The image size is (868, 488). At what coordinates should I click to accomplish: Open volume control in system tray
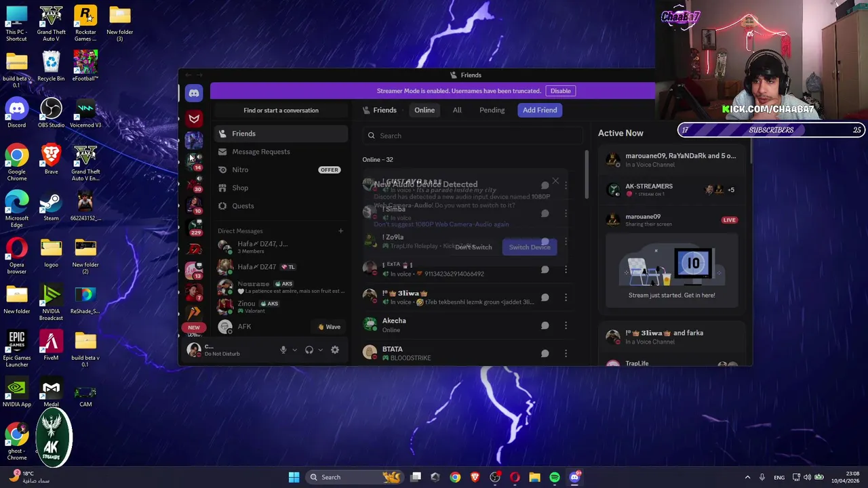click(807, 477)
